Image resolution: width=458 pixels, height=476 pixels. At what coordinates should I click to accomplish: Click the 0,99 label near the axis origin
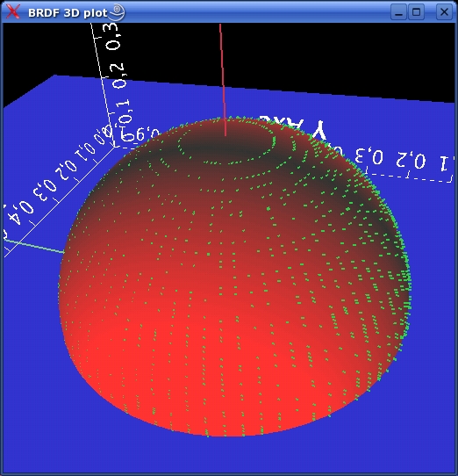[140, 134]
